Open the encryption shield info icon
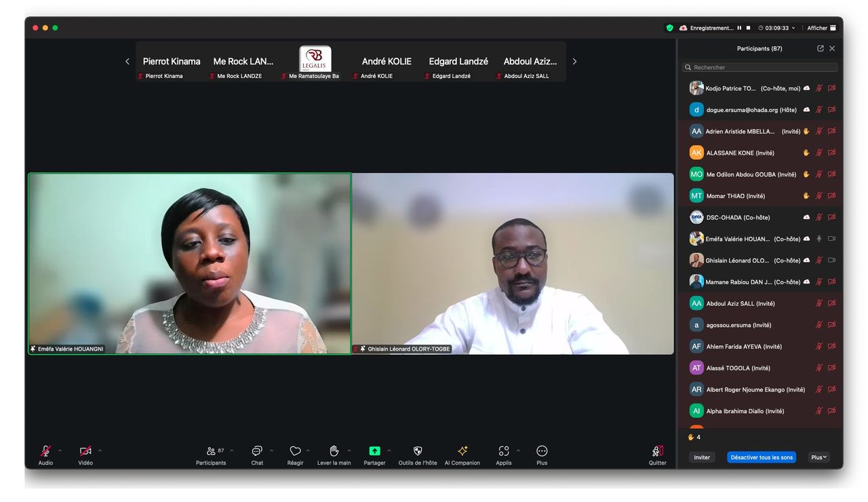 [x=670, y=28]
